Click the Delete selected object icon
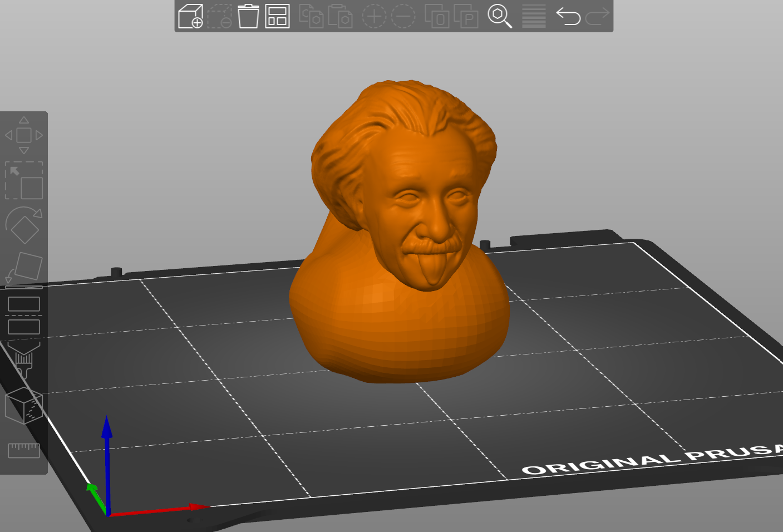The width and height of the screenshot is (783, 532). click(x=219, y=16)
